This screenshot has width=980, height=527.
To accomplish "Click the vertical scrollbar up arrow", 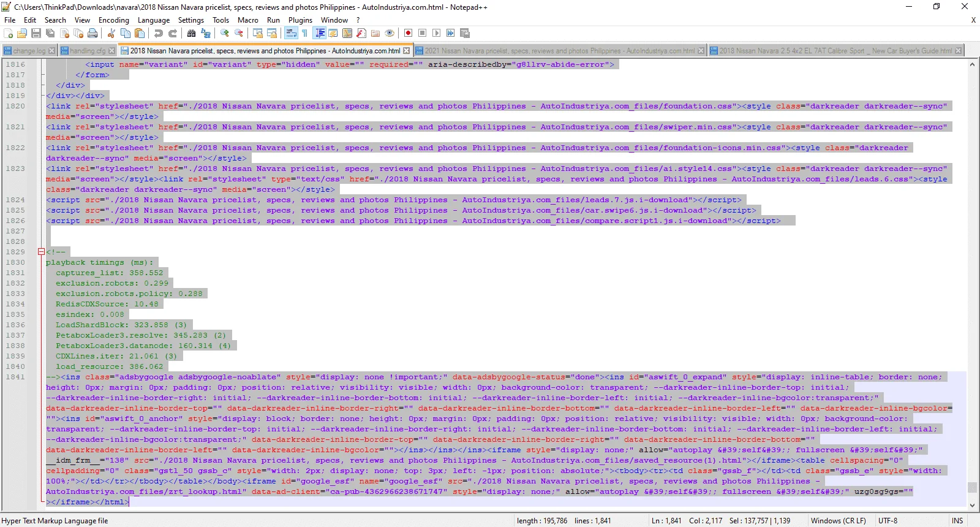I will [972, 64].
